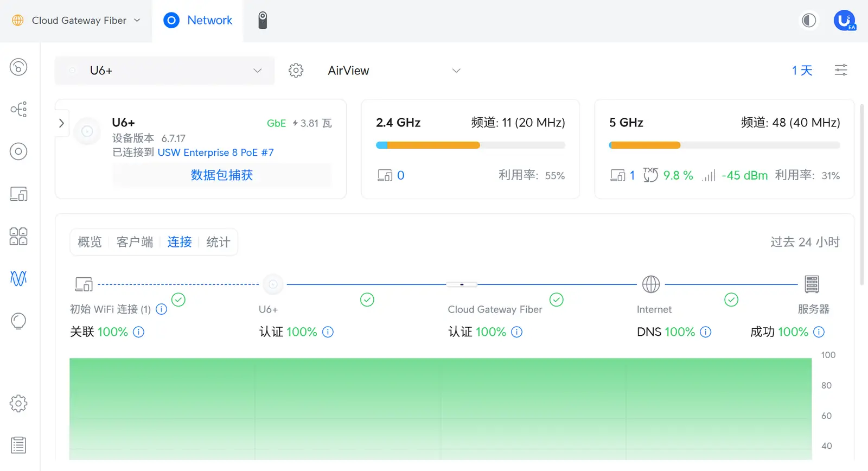Click the server icon in connection path
This screenshot has width=868, height=471.
812,284
